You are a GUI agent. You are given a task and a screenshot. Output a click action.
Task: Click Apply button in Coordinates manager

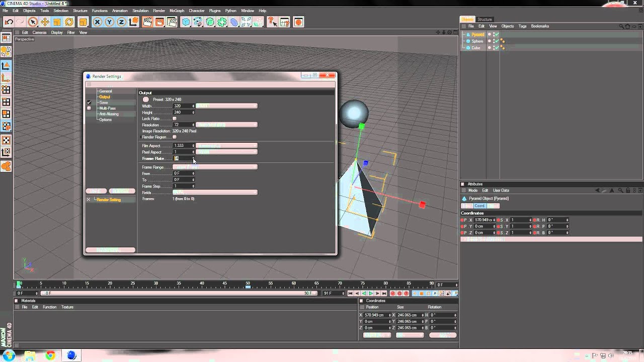click(x=442, y=335)
